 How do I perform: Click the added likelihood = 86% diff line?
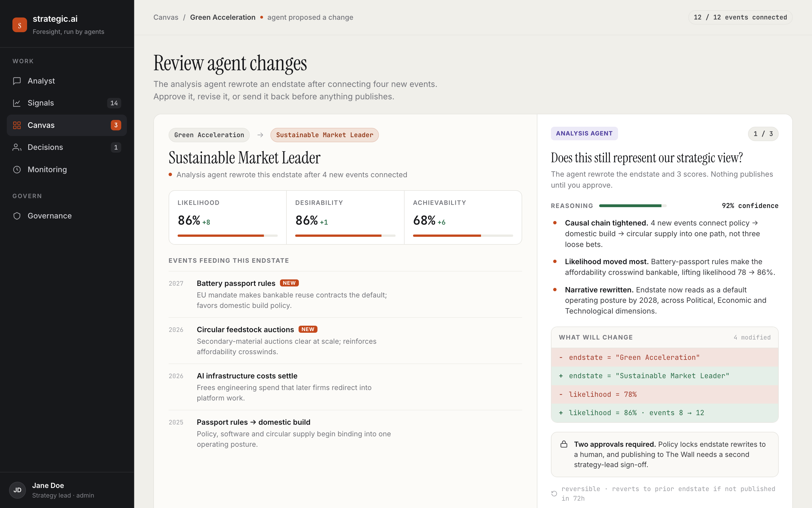664,413
